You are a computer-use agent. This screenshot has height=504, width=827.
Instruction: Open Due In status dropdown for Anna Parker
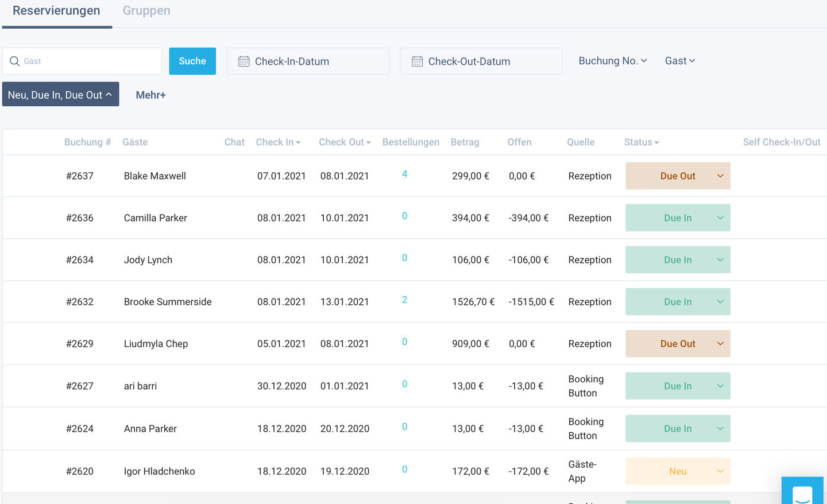pyautogui.click(x=678, y=429)
